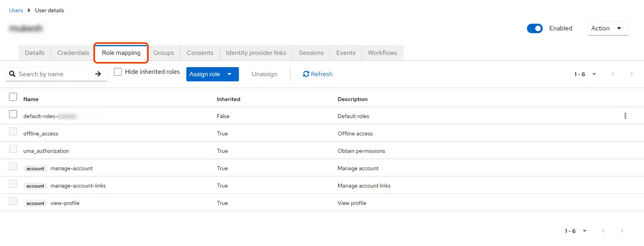Click account label beside manage-account

pos(35,169)
